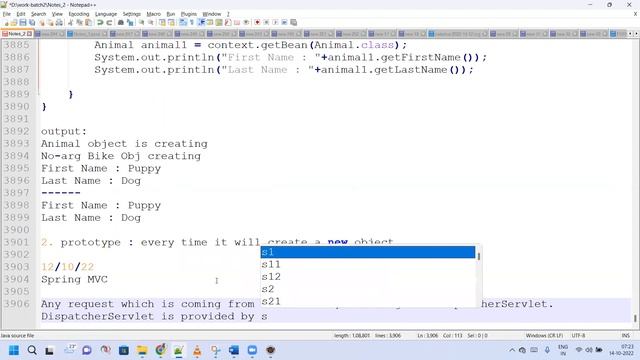This screenshot has height=360, width=640.
Task: Open the Language menu
Action: coord(106,14)
